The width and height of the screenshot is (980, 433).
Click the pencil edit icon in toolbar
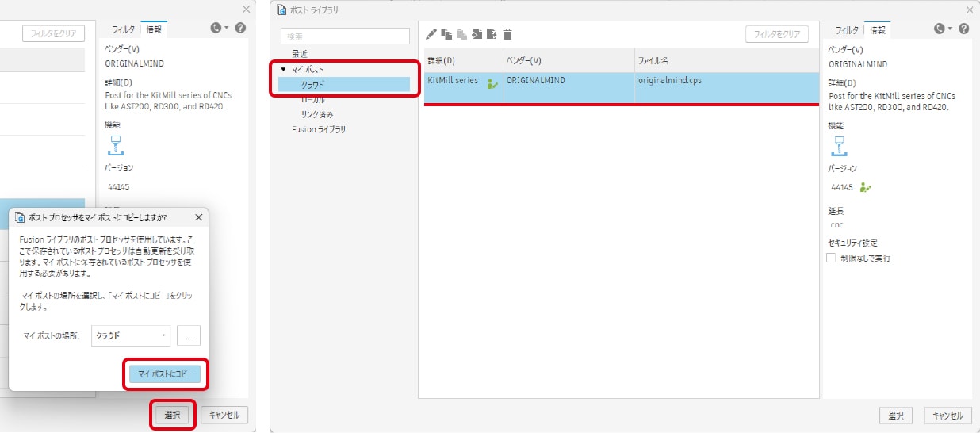pos(431,34)
